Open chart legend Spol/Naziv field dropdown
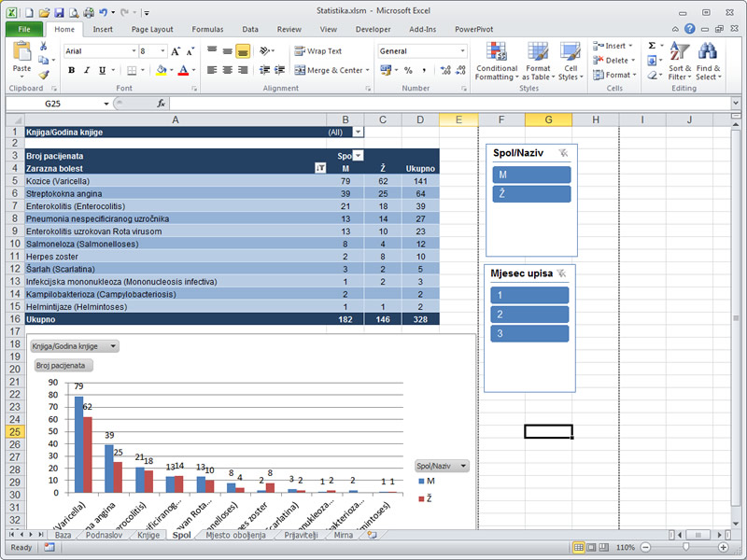Image resolution: width=747 pixels, height=560 pixels. (x=442, y=466)
